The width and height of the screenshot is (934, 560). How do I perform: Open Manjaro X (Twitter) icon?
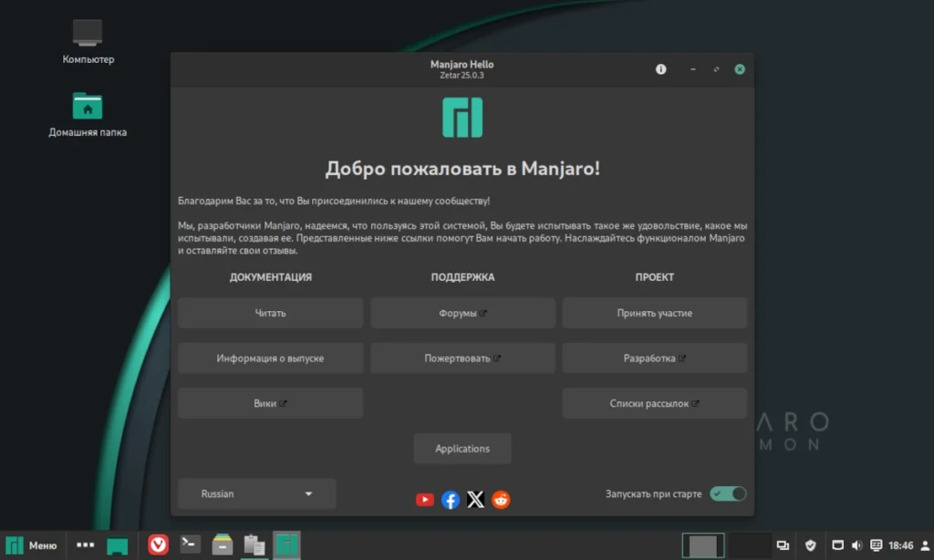click(475, 499)
